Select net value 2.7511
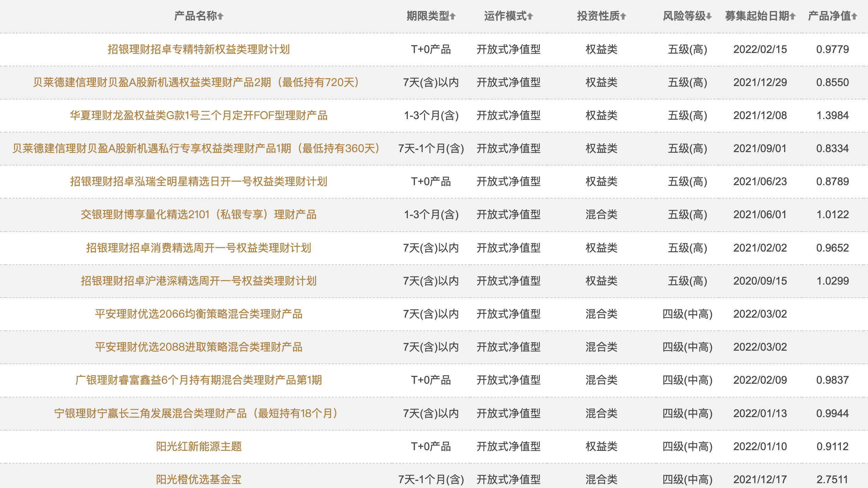The image size is (868, 488). click(833, 479)
